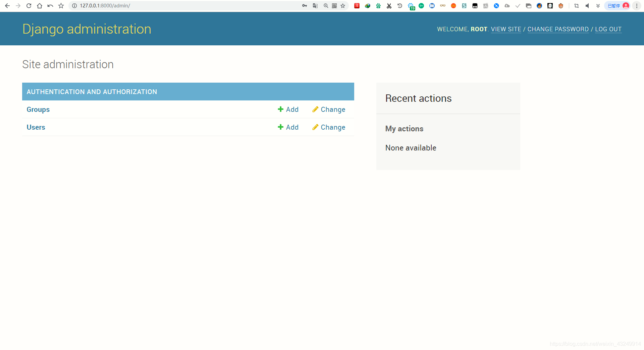
Task: Click the orange infinity extension icon
Action: pos(453,6)
